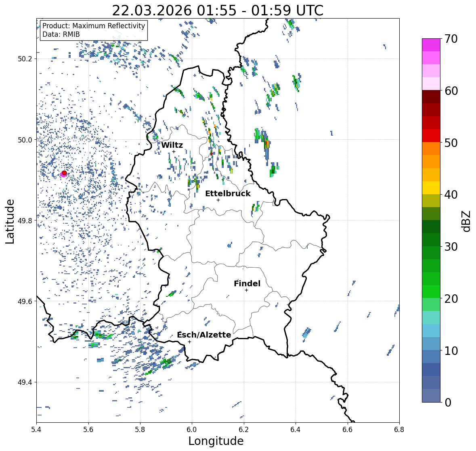Click the Findel station cross marker

(x=247, y=290)
